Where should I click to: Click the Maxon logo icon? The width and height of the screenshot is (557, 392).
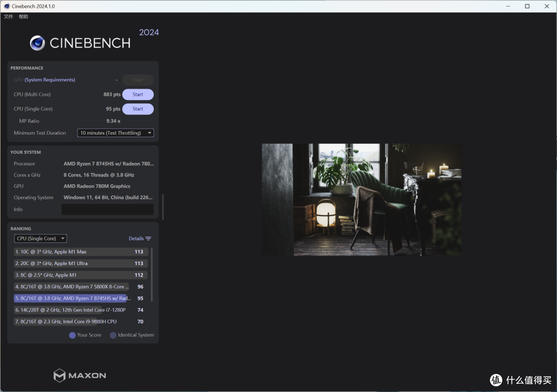tap(59, 375)
